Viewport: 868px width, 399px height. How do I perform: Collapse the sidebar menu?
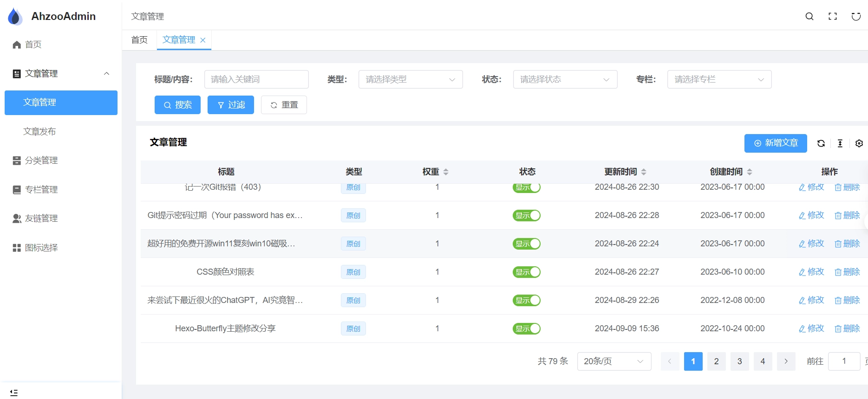[14, 393]
